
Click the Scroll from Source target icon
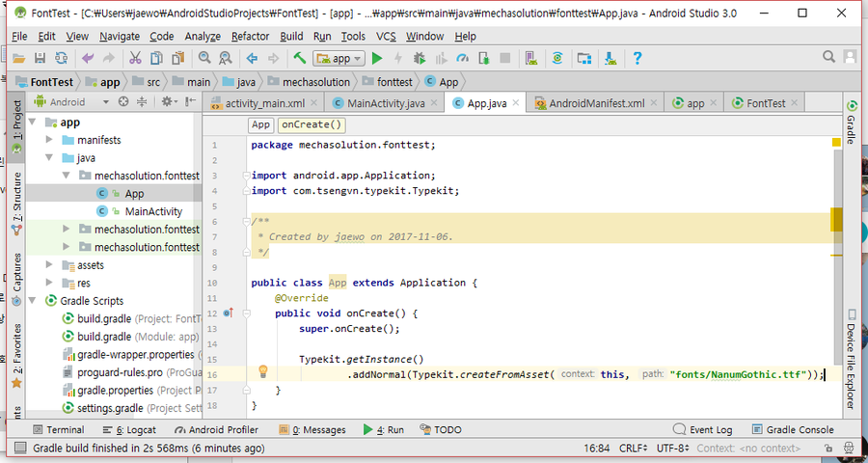pyautogui.click(x=124, y=102)
